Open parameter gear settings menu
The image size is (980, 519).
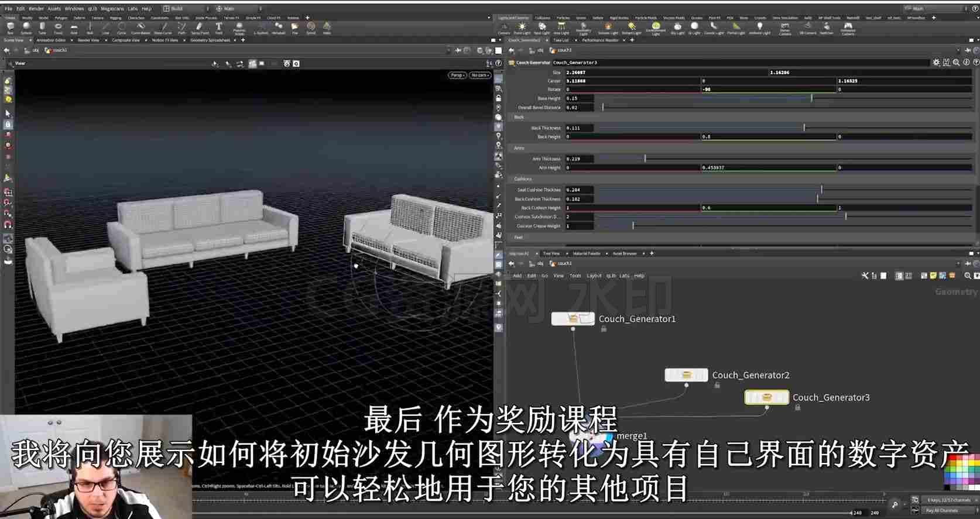coord(936,62)
